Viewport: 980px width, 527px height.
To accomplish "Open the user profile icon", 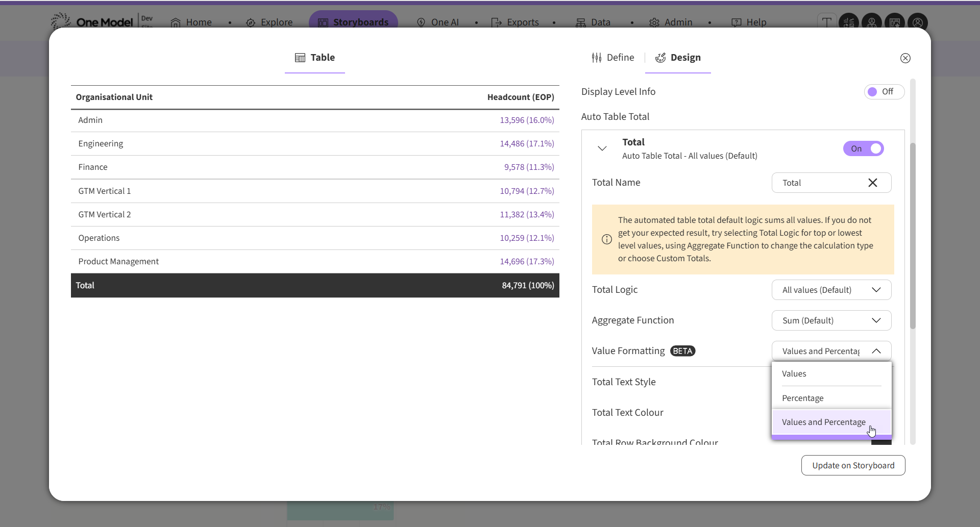I will coord(917,22).
